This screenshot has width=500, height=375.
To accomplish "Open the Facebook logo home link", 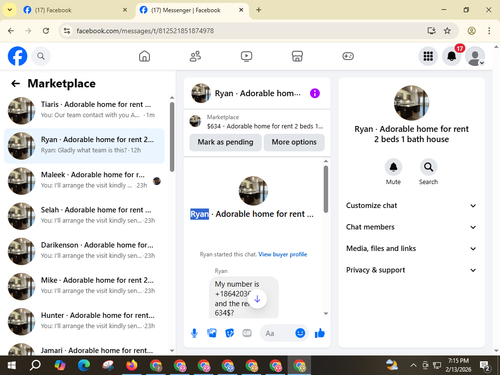I will 17,56.
